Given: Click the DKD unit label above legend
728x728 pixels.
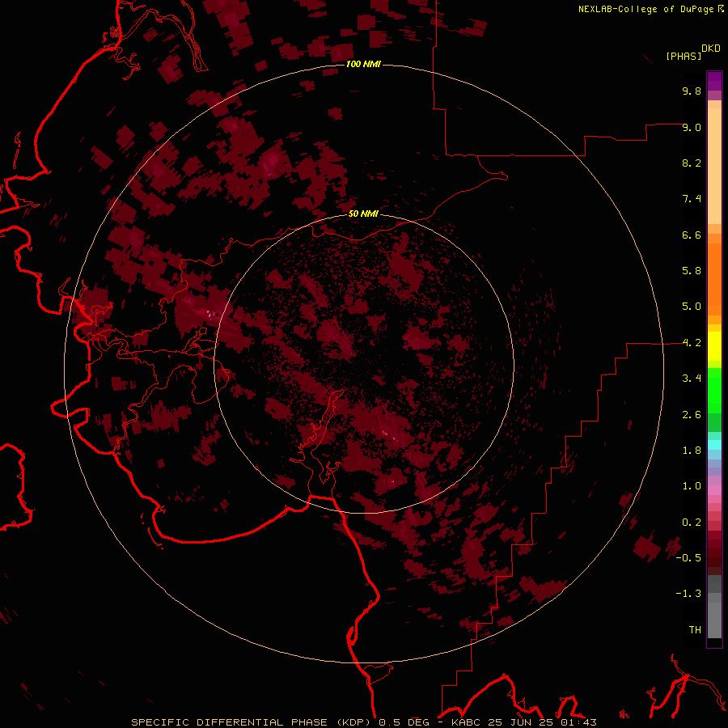Looking at the screenshot, I should click(x=711, y=49).
